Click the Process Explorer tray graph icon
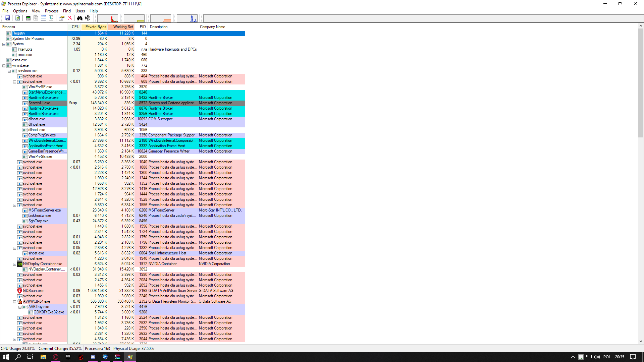 [x=581, y=357]
